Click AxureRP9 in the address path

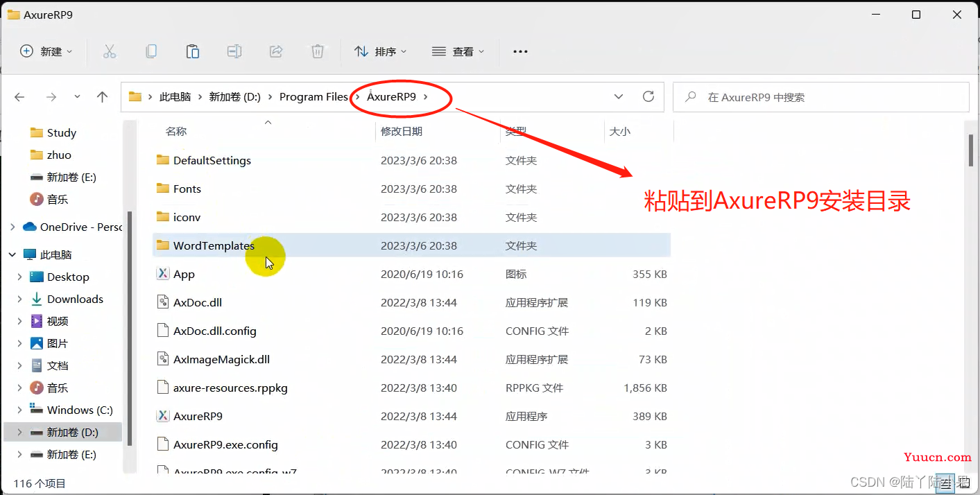[x=391, y=97]
